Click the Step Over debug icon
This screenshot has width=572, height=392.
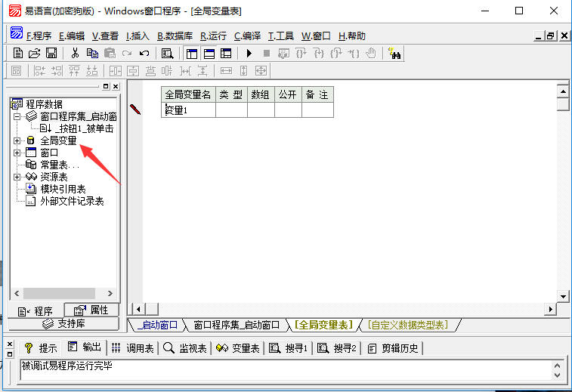click(x=301, y=54)
